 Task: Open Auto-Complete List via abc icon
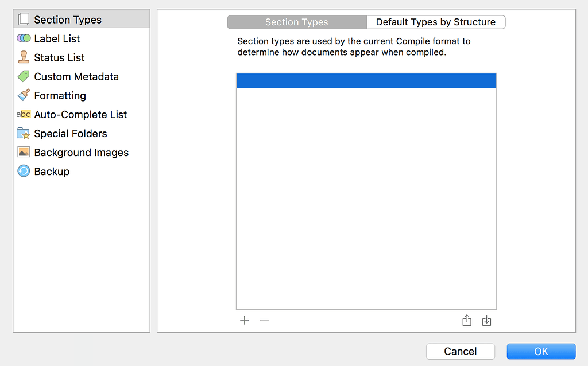click(x=24, y=114)
